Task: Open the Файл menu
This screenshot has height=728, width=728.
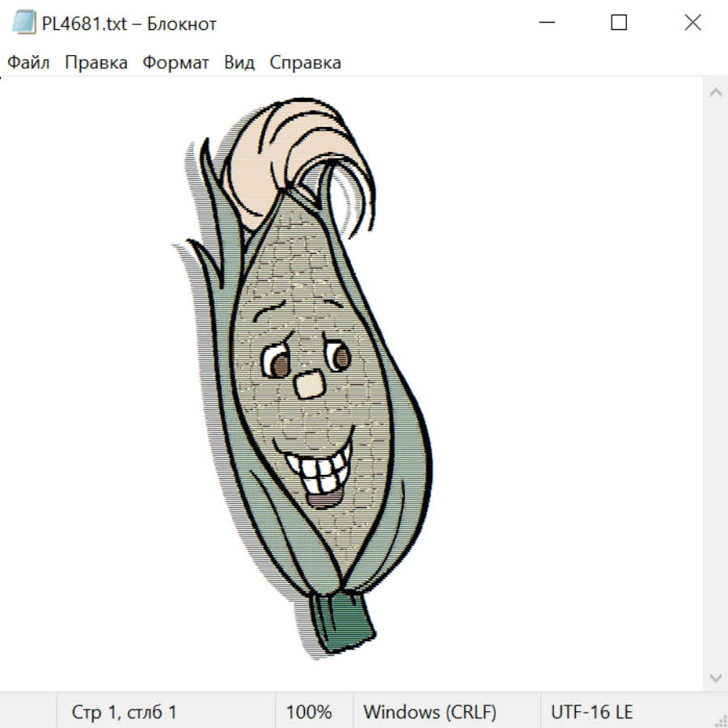Action: 28,63
